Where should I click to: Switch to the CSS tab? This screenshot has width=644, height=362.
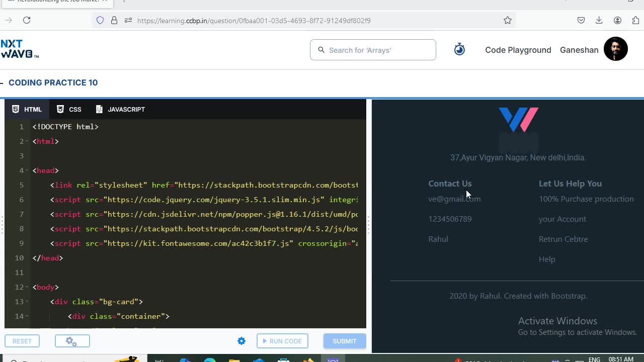(69, 109)
